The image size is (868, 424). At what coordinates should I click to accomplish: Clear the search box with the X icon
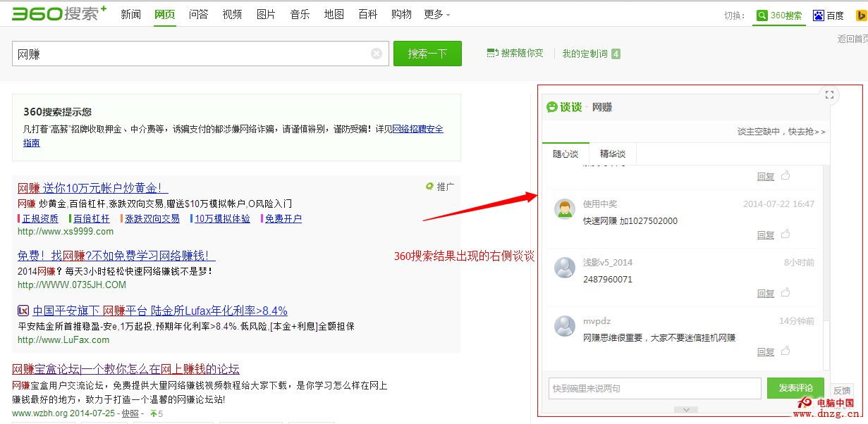(x=377, y=54)
